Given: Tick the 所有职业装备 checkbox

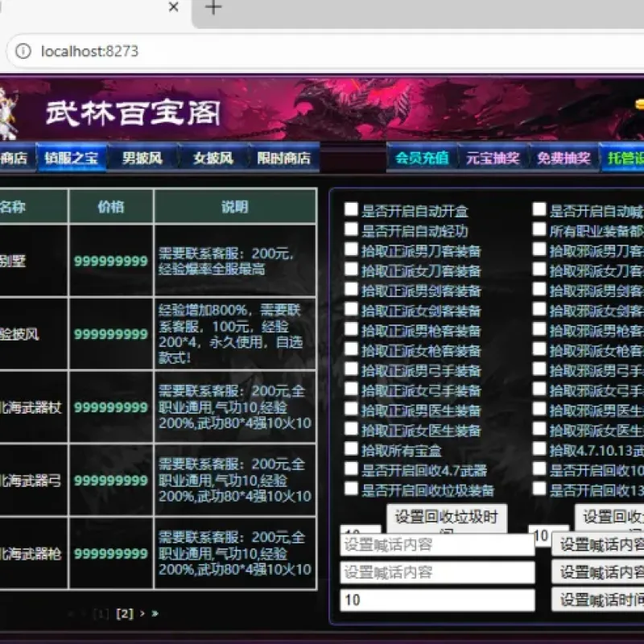Looking at the screenshot, I should coord(539,229).
